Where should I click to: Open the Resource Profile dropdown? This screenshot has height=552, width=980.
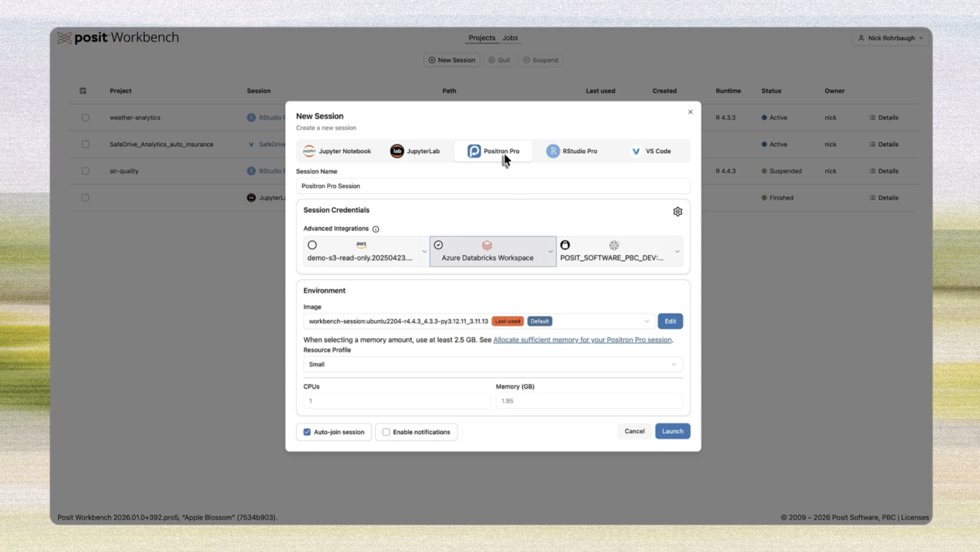[x=493, y=364]
